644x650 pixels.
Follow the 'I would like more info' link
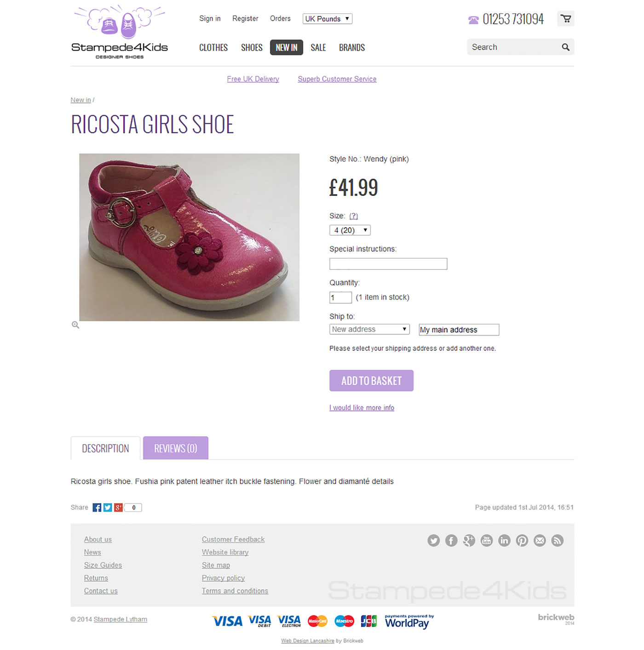[x=362, y=408]
